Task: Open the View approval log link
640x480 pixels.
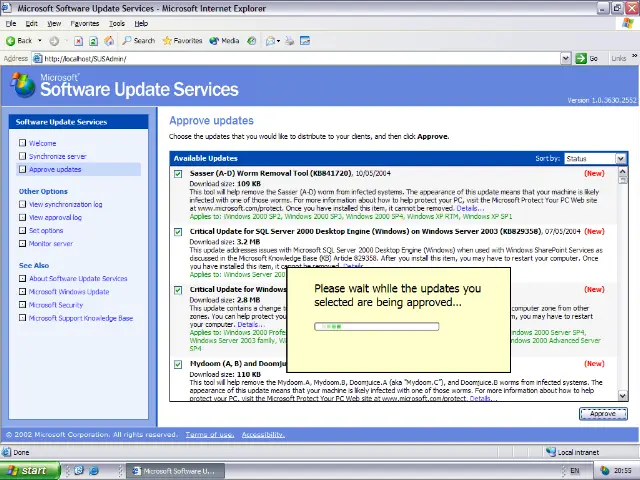Action: coord(55,218)
